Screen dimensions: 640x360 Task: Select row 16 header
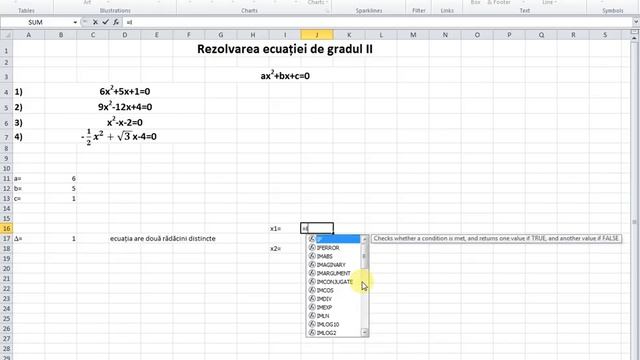tap(7, 229)
